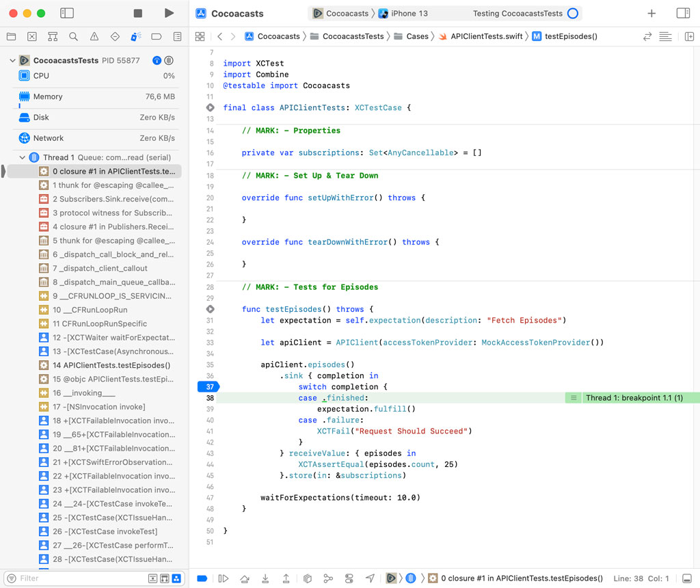Image resolution: width=700 pixels, height=588 pixels.
Task: Open the Find navigator magnifier
Action: coord(72,36)
